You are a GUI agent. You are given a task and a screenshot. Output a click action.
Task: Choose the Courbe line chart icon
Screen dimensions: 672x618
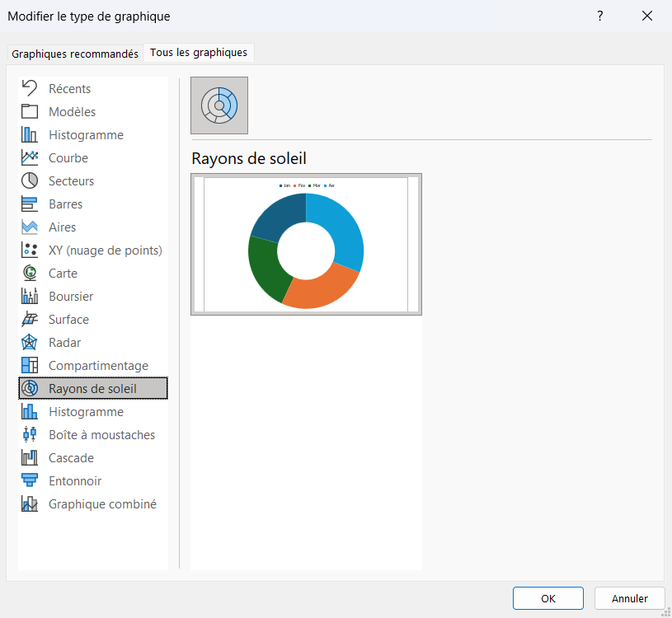(x=30, y=157)
